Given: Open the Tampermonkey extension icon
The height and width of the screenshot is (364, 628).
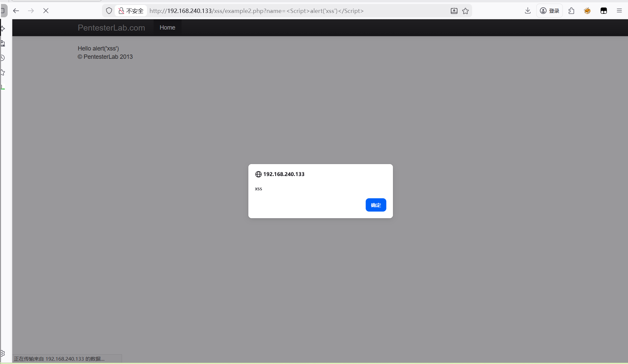Looking at the screenshot, I should pos(604,11).
